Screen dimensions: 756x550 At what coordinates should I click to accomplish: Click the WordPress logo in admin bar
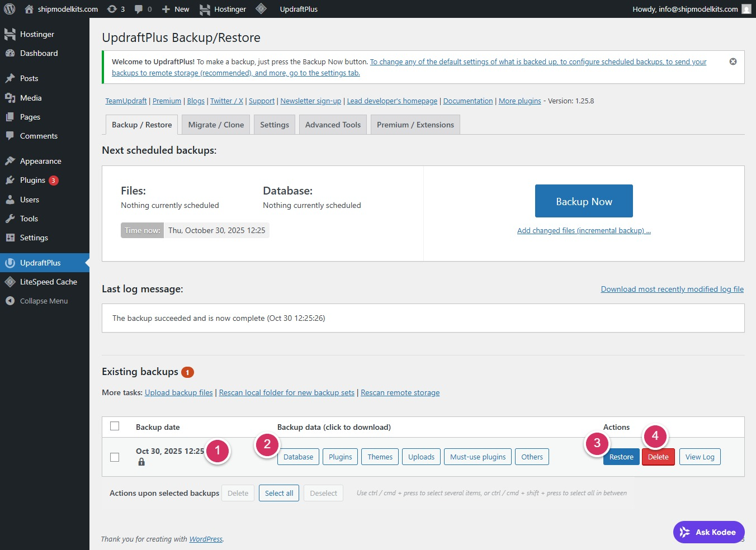10,9
